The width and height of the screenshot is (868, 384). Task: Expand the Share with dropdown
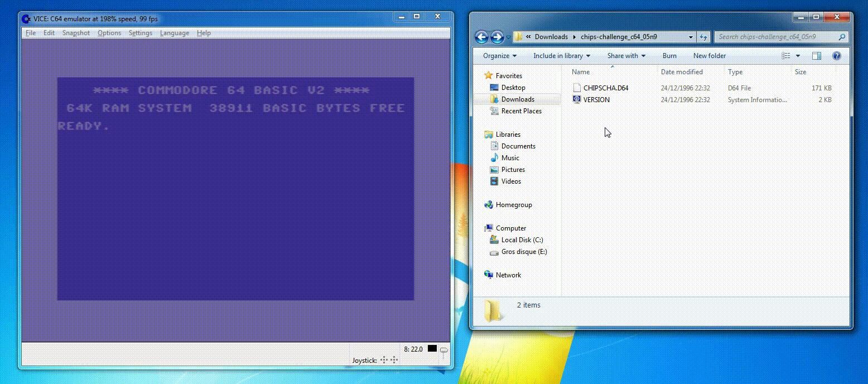626,56
